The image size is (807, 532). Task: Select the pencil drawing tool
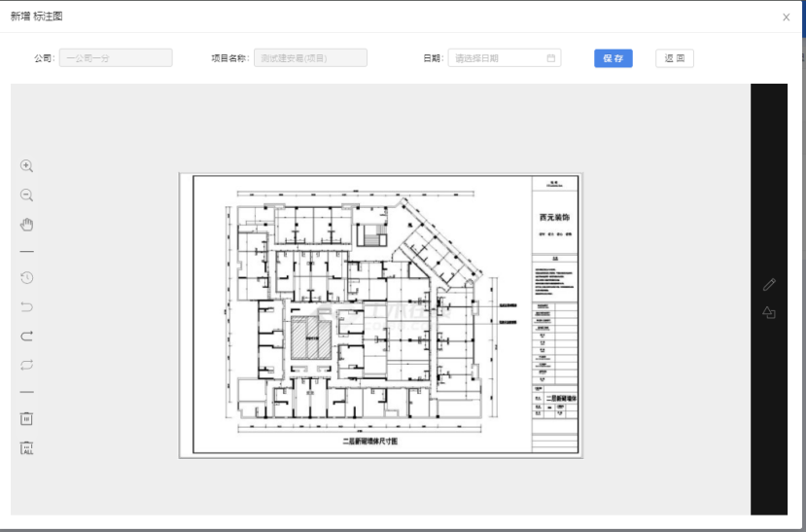coord(769,284)
